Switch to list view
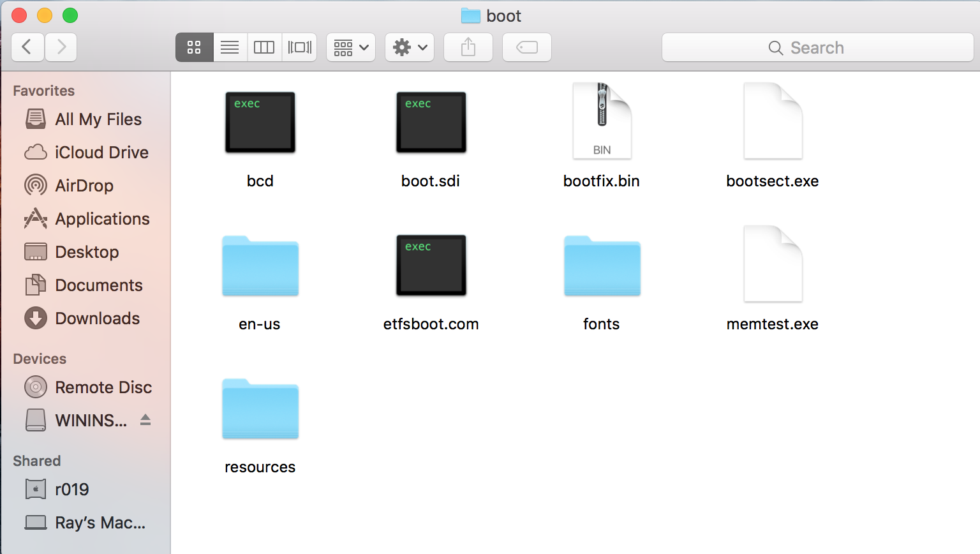The height and width of the screenshot is (554, 980). point(230,47)
